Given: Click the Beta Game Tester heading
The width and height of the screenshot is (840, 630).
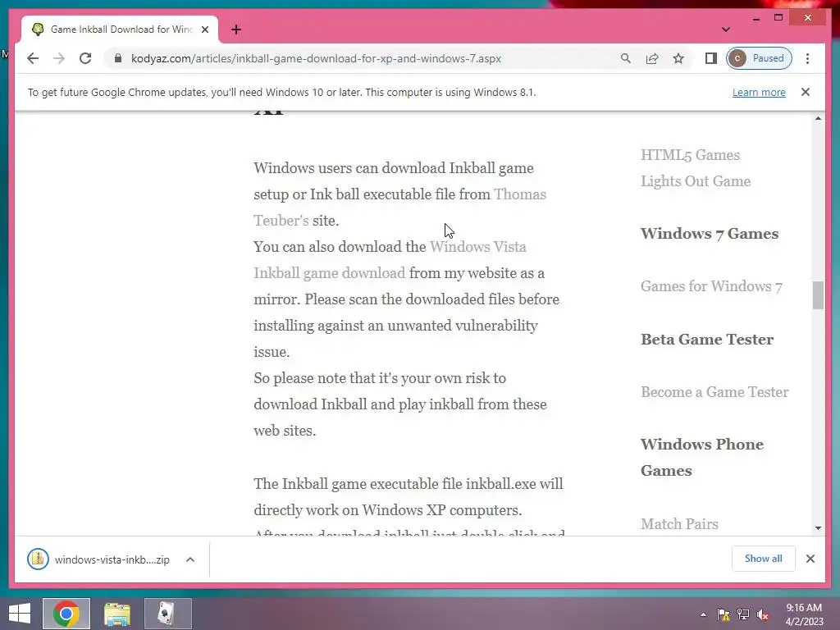Looking at the screenshot, I should 707,340.
